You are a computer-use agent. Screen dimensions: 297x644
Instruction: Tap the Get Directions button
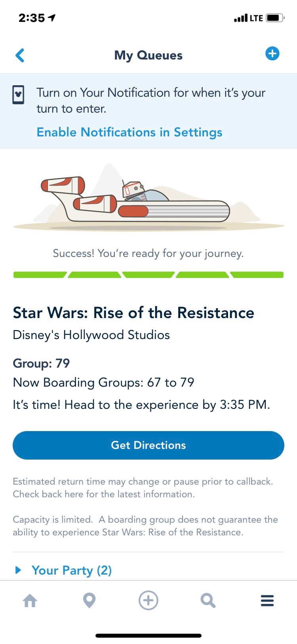[x=148, y=445]
